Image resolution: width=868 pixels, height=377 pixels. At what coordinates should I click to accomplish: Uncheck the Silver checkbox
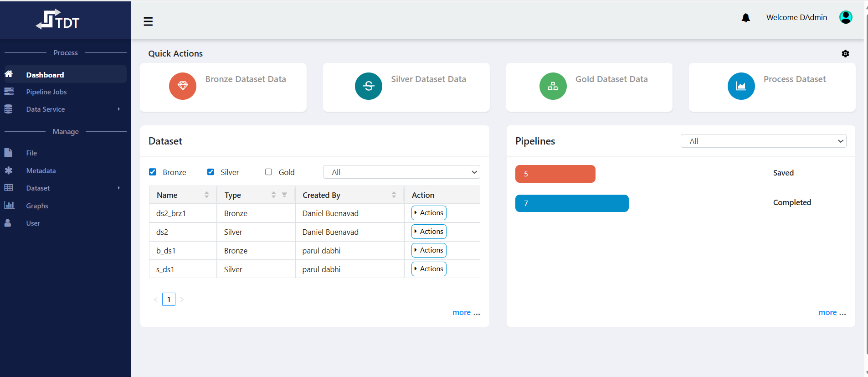[x=211, y=172]
